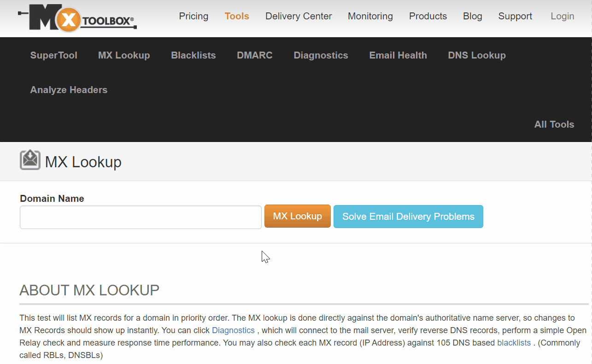Viewport: 592px width, 364px height.
Task: Click the MxToolbox logo
Action: tap(77, 18)
